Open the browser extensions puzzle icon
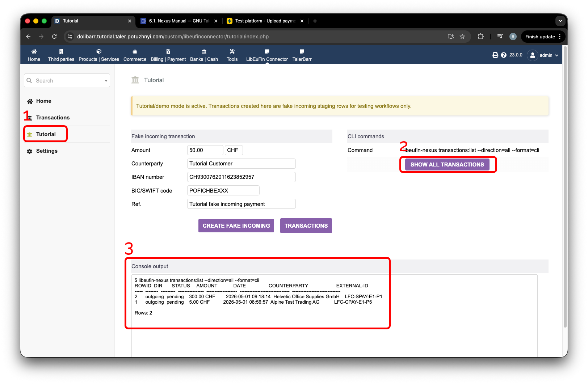Image resolution: width=588 pixels, height=384 pixels. (x=480, y=37)
